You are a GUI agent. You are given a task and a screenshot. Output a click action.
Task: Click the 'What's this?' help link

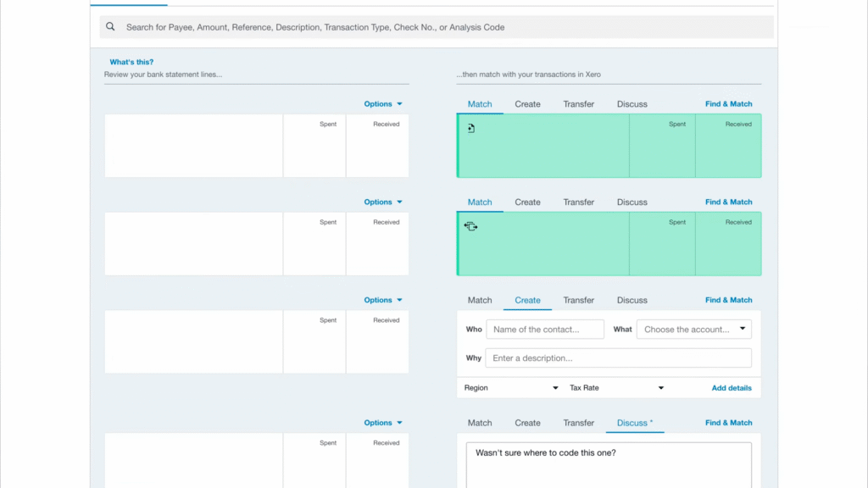[131, 62]
